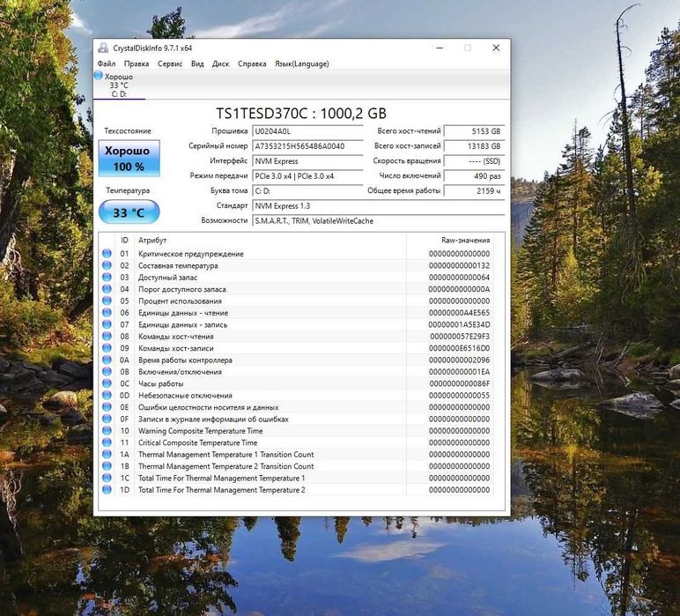
Task: Click the Хорошо 100 % health status button
Action: [129, 159]
